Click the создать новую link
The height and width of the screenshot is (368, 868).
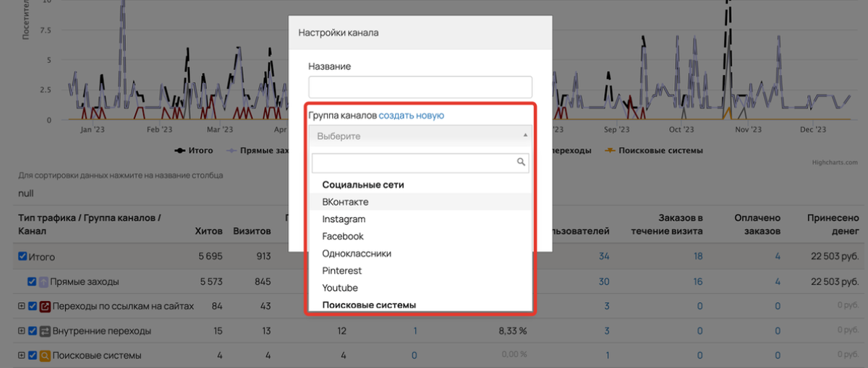coord(412,116)
